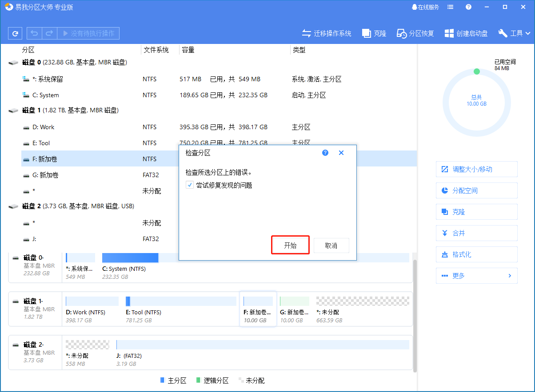The width and height of the screenshot is (535, 392).
Task: Expand the More (更多) side menu
Action: (476, 276)
